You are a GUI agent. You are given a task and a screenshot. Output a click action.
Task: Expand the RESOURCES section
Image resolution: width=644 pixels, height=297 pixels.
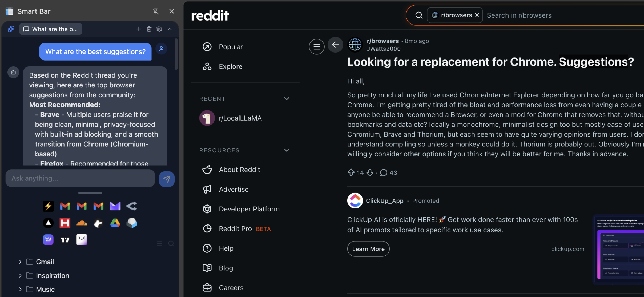click(287, 150)
